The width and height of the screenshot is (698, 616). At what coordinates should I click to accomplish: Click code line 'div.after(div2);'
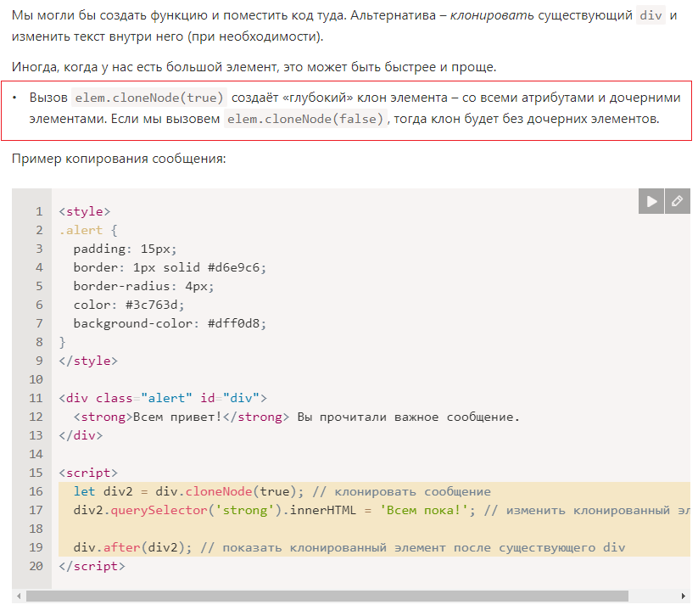point(132,547)
